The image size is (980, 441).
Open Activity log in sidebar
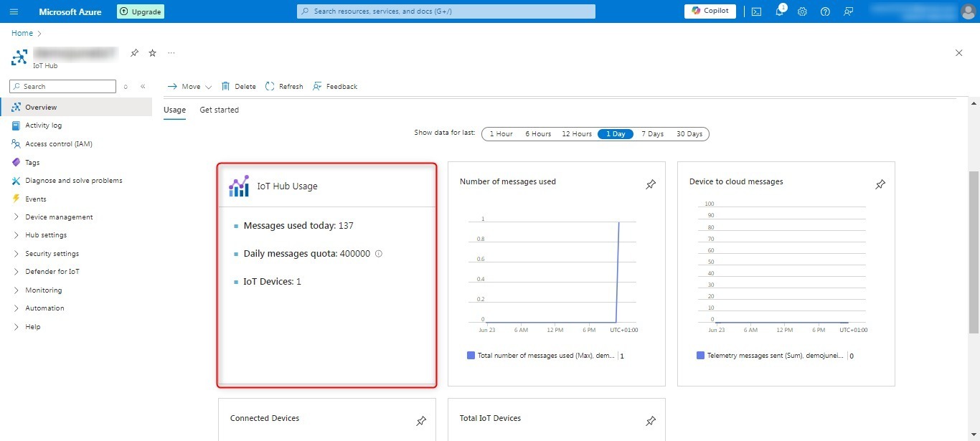point(43,125)
